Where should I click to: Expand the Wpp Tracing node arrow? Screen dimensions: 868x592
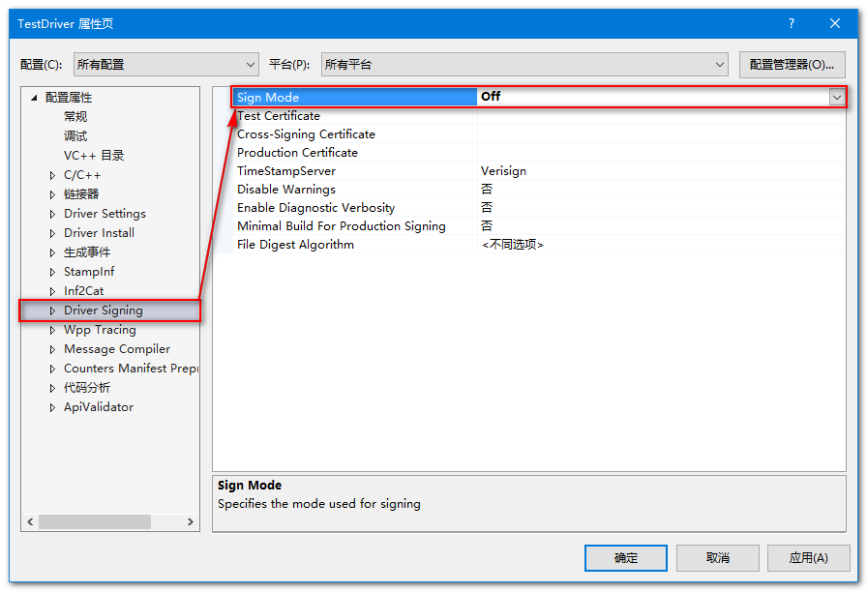click(x=52, y=330)
